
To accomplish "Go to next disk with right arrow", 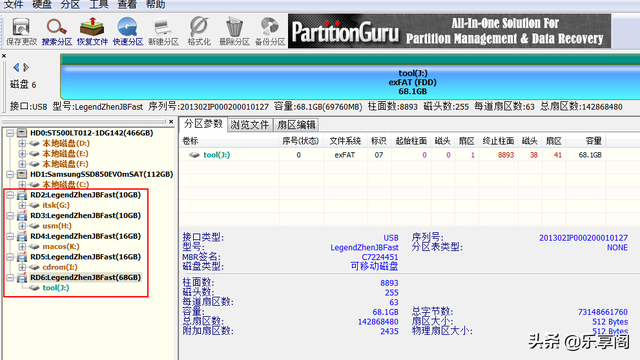I will pos(26,67).
